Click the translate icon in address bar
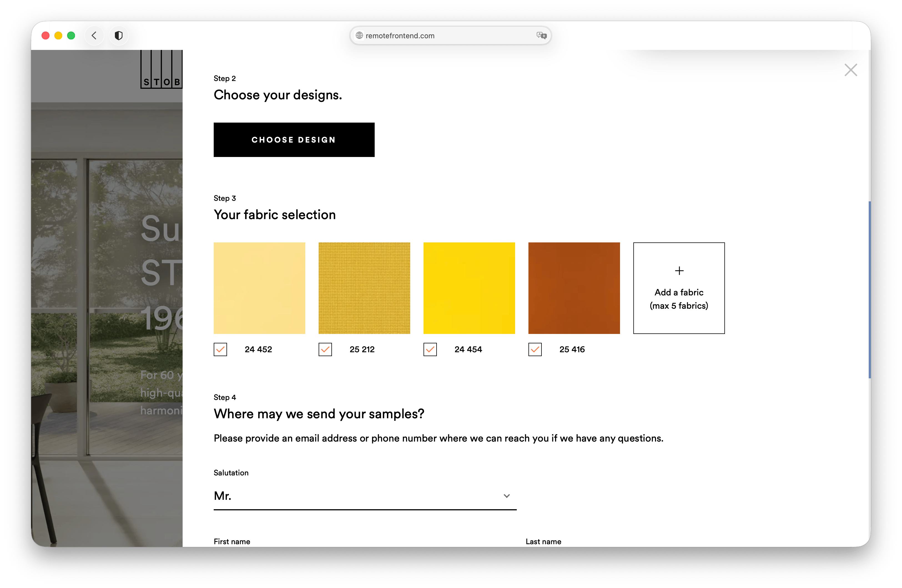The width and height of the screenshot is (902, 588). point(541,36)
